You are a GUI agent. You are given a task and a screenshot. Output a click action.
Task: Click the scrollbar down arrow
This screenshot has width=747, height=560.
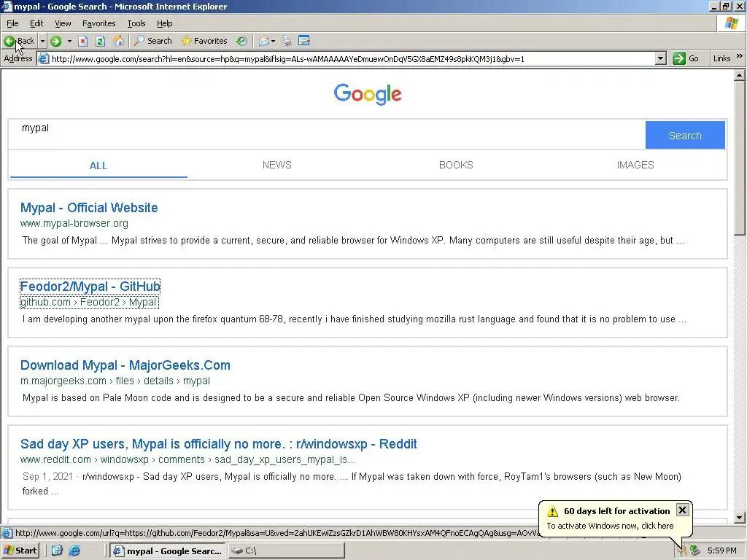pos(740,517)
